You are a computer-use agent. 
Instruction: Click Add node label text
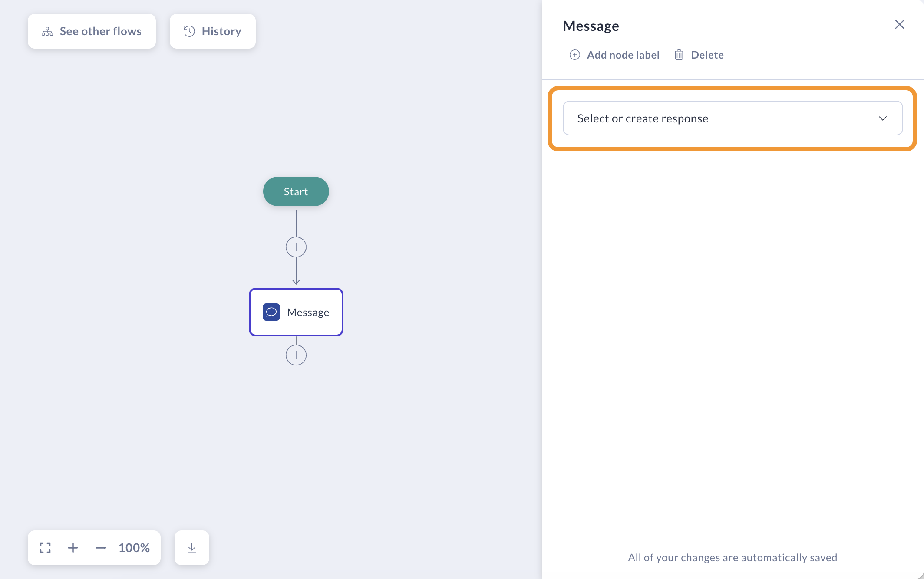(x=623, y=55)
